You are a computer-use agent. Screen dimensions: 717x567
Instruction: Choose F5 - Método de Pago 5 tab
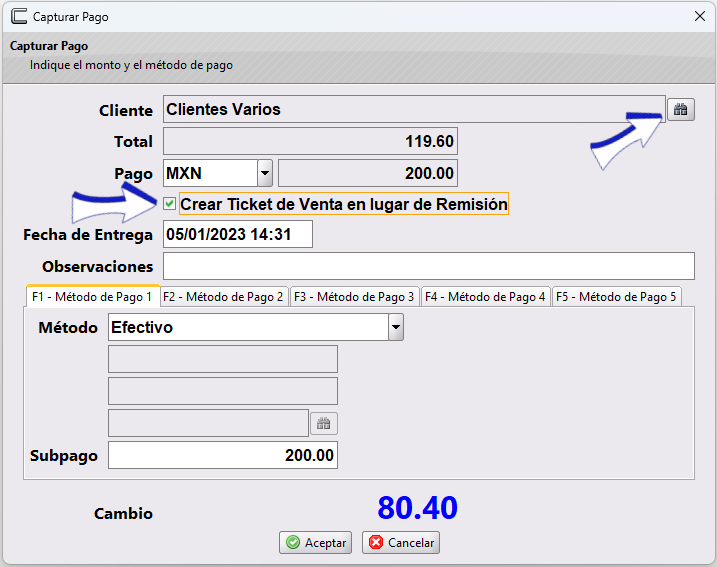click(616, 297)
